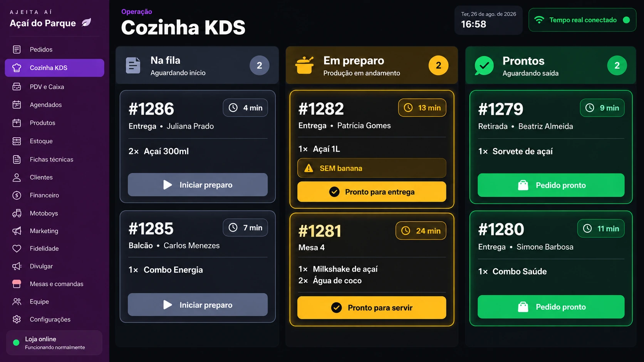Click Pedido pronto for order #1279

[x=551, y=185]
